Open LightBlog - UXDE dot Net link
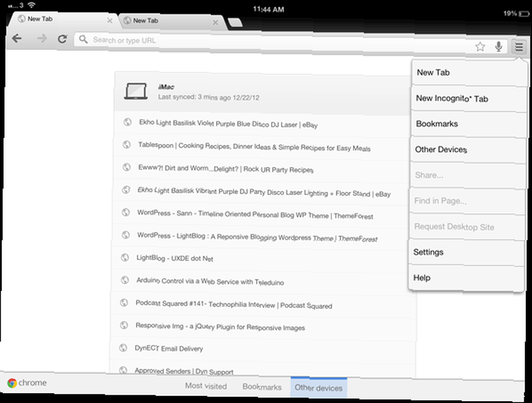Viewport: 532px width, 403px height. tap(174, 258)
